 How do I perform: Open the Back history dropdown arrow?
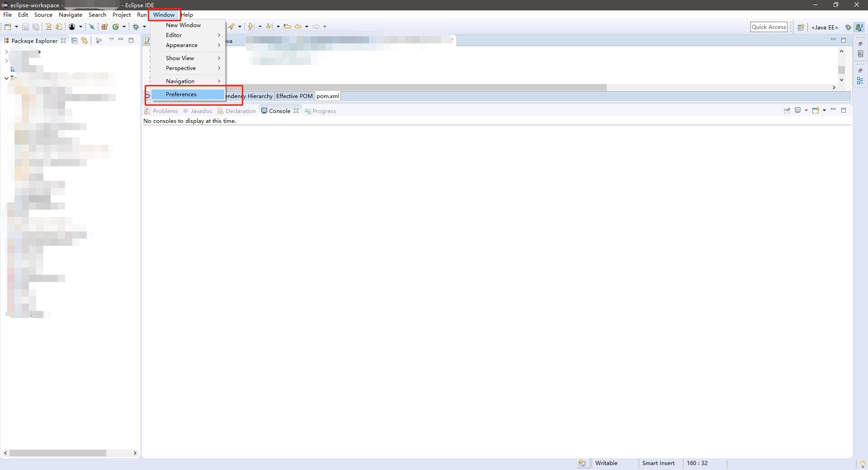point(307,26)
